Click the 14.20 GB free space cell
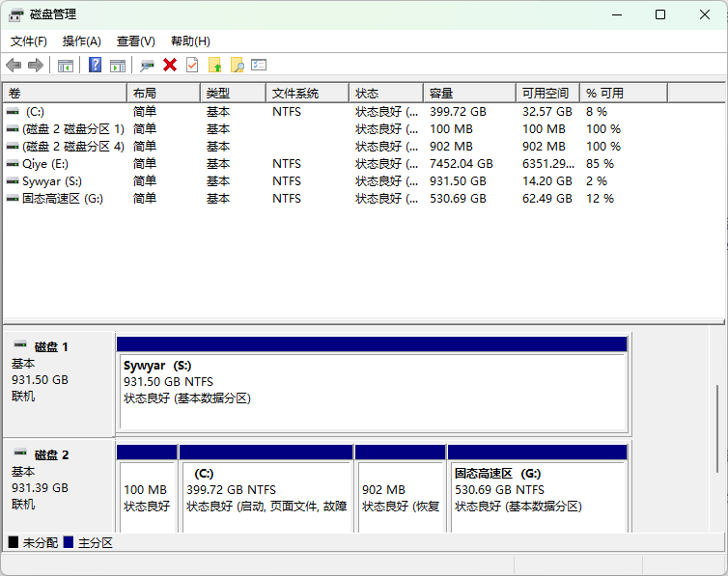 pos(546,181)
